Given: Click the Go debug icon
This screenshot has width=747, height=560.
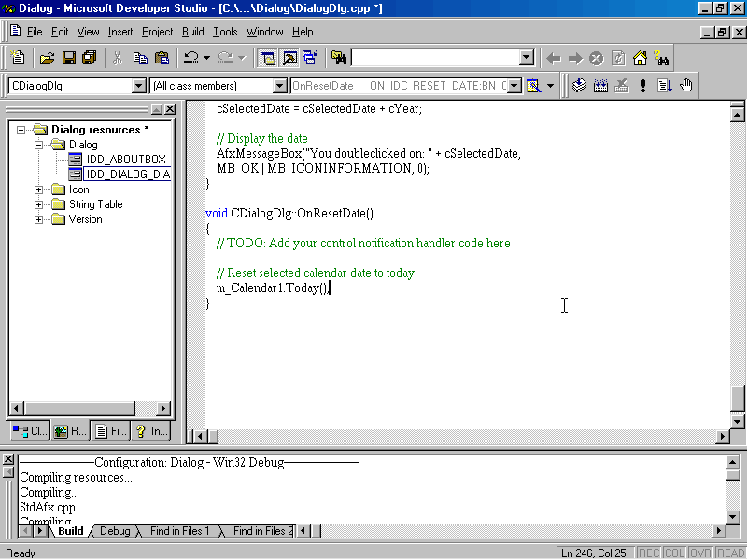Looking at the screenshot, I should [x=665, y=86].
